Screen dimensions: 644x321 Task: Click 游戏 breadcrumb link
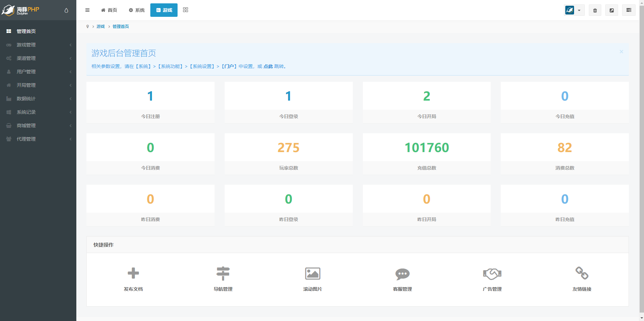(x=101, y=27)
